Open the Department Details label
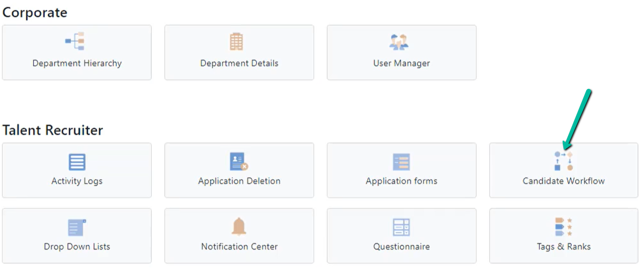The width and height of the screenshot is (644, 274). click(x=239, y=63)
